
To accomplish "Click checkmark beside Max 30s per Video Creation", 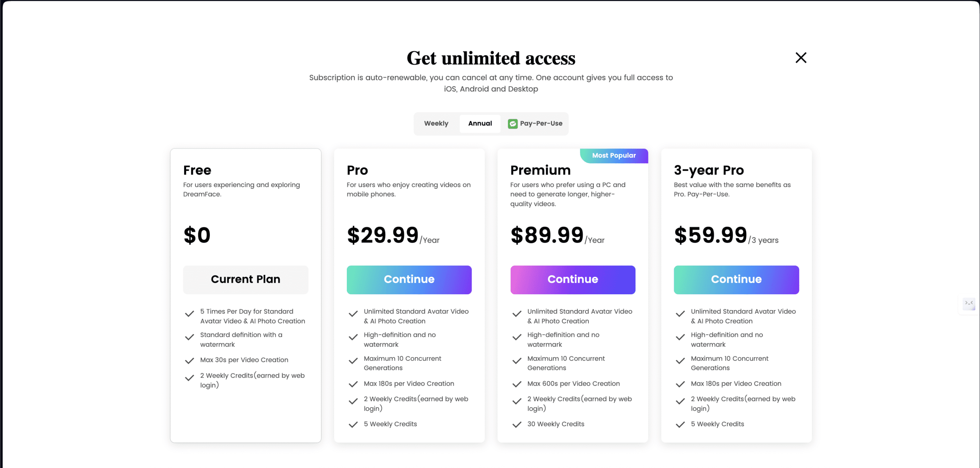I will (x=189, y=361).
